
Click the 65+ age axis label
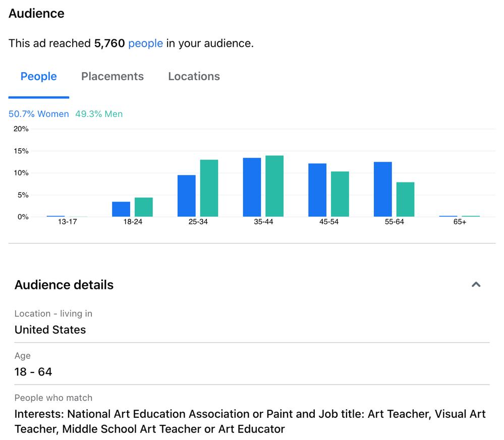coord(460,222)
